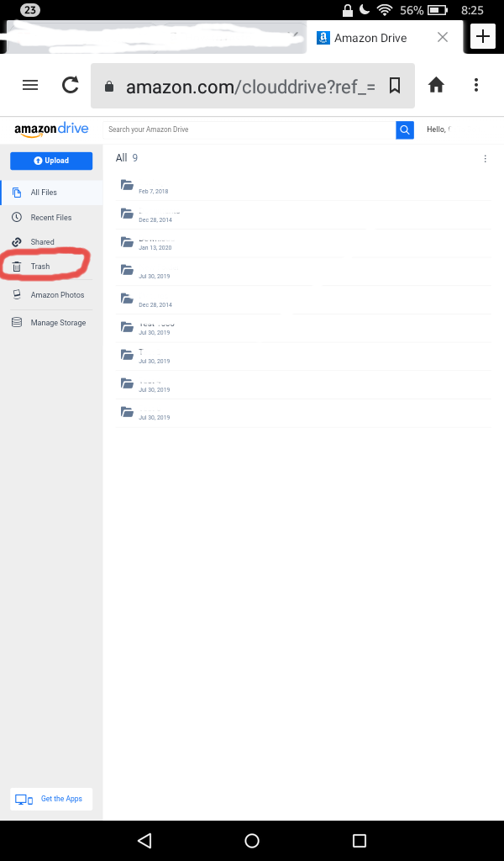Type in Search your Amazon Drive field
Image resolution: width=504 pixels, height=861 pixels.
249,129
